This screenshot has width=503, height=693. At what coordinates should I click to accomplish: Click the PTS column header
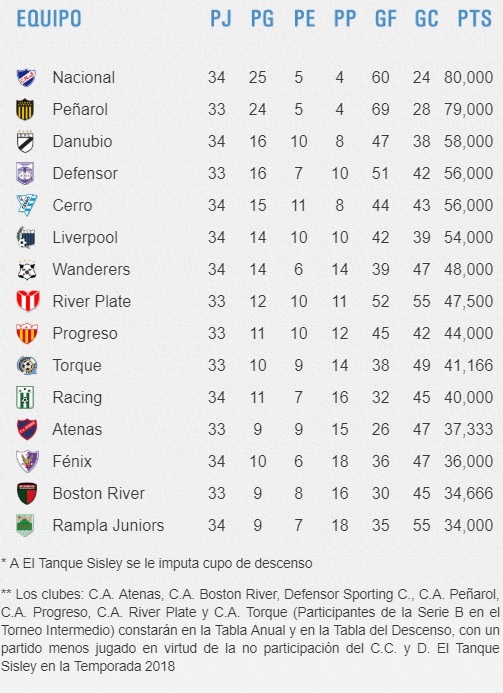(474, 19)
